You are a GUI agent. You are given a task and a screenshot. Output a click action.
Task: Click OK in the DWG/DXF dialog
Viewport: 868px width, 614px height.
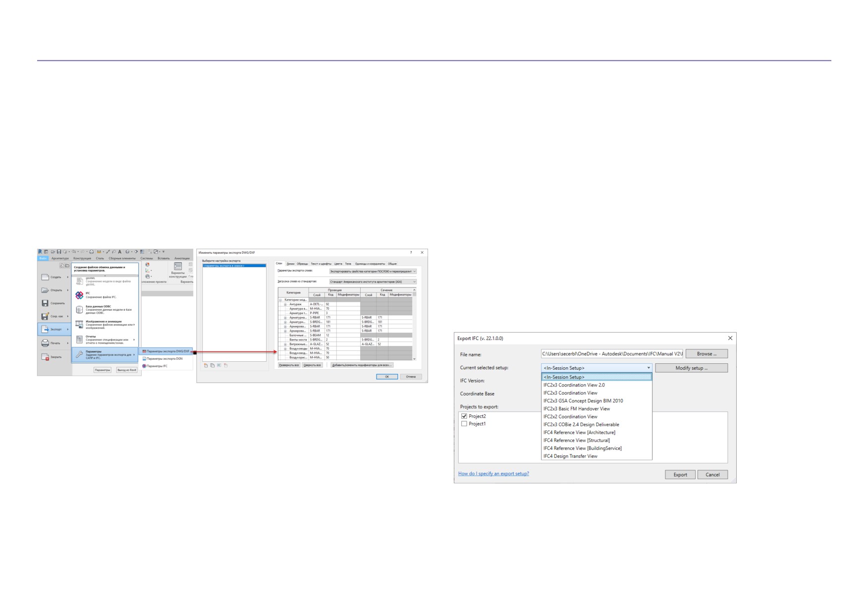pyautogui.click(x=387, y=377)
